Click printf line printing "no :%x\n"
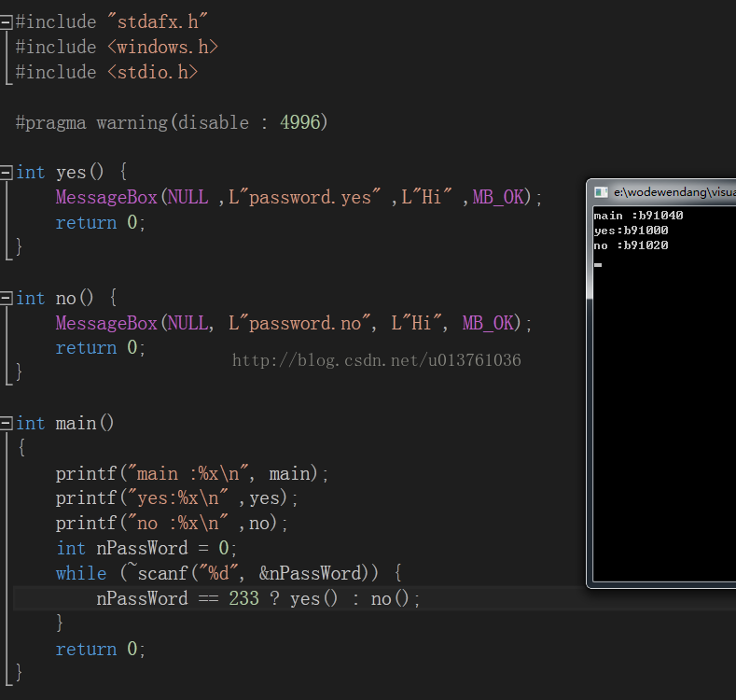The height and width of the screenshot is (700, 736). (172, 524)
